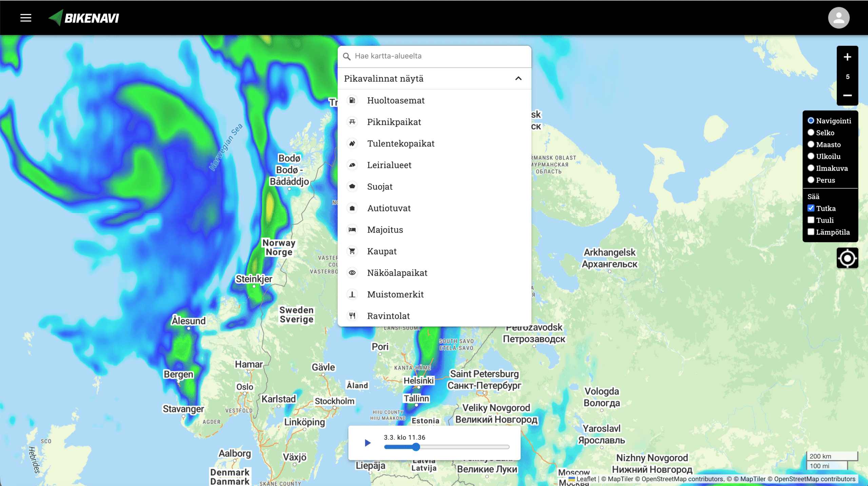Click the play button for radar animation
The height and width of the screenshot is (486, 868).
click(368, 443)
